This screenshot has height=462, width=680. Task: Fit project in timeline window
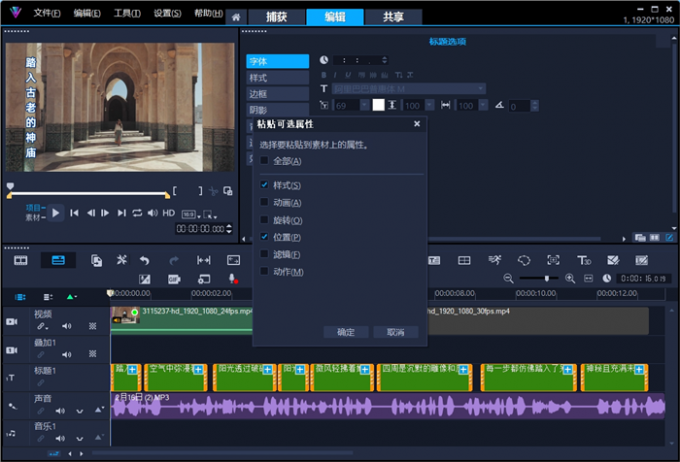[x=588, y=279]
